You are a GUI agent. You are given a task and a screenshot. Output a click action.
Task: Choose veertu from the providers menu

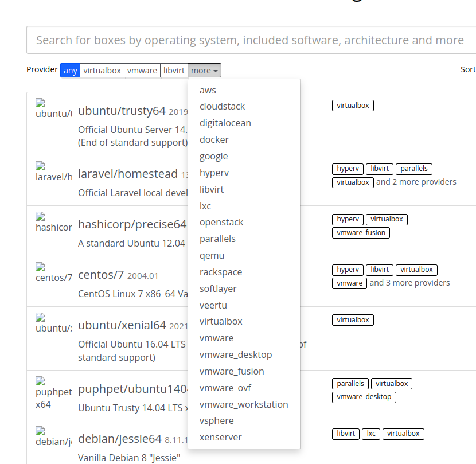click(x=244, y=305)
